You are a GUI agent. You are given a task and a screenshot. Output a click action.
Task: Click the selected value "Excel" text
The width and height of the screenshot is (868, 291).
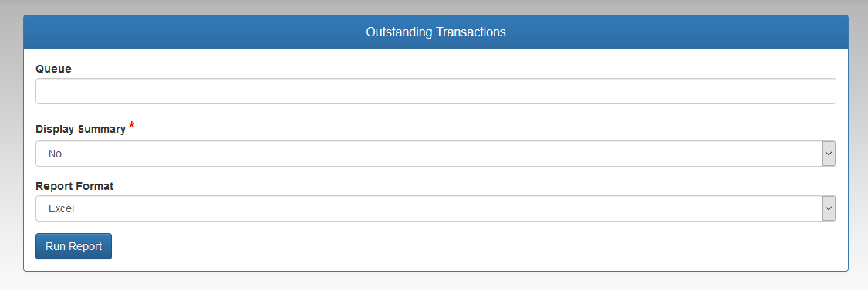[62, 208]
